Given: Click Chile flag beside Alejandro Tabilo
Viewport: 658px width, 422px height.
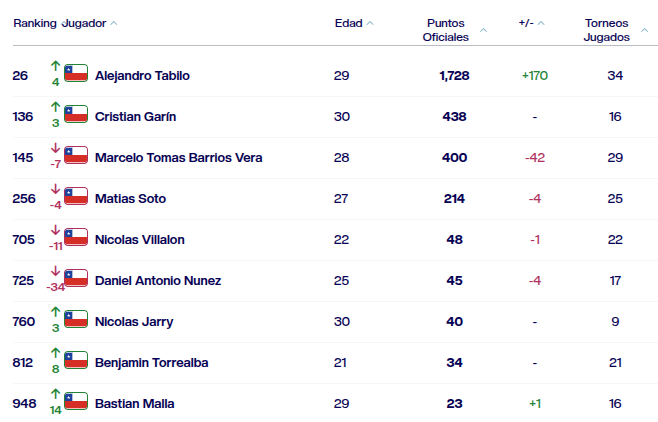Looking at the screenshot, I should [76, 73].
